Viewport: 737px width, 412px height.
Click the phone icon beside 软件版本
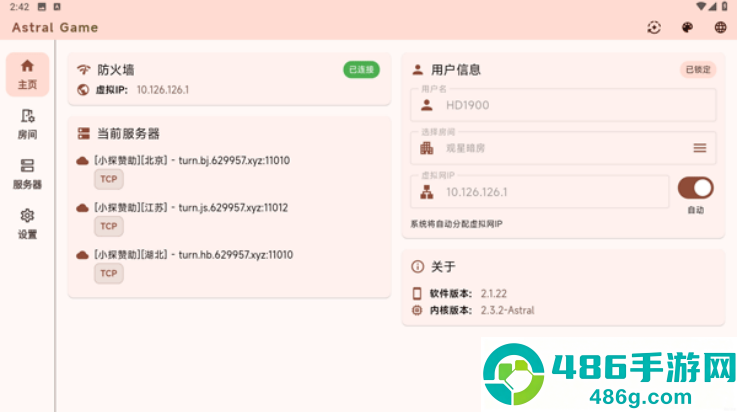417,294
